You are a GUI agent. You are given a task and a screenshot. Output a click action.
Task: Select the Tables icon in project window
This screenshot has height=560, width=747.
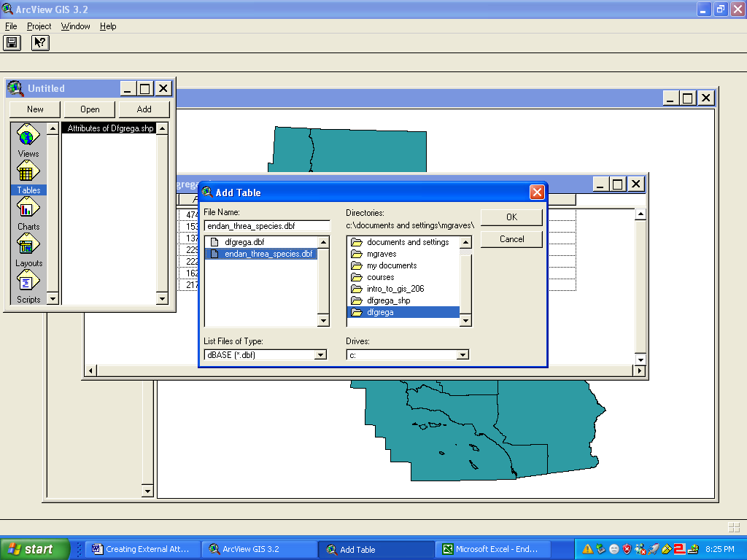click(x=28, y=171)
